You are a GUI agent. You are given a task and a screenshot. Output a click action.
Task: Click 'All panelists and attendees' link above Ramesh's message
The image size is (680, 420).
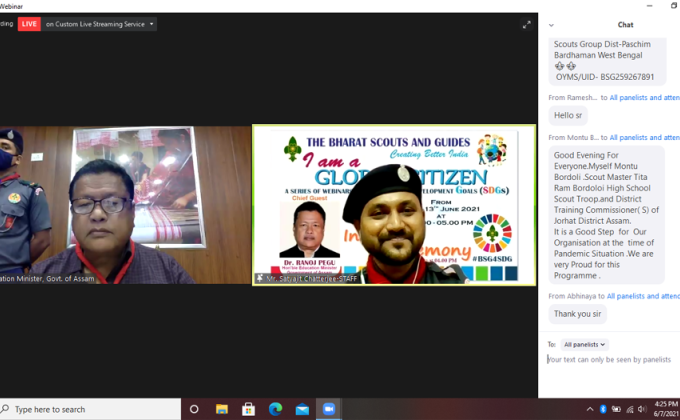644,97
